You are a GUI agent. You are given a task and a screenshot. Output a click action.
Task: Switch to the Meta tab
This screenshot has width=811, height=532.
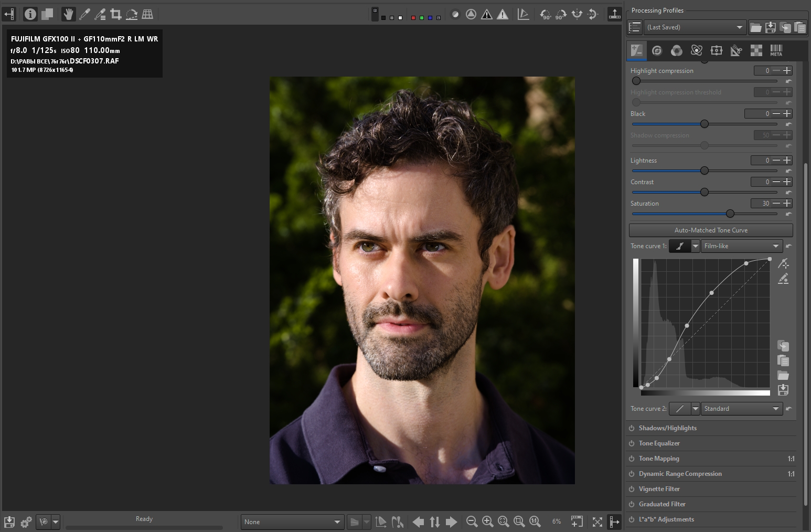(776, 50)
